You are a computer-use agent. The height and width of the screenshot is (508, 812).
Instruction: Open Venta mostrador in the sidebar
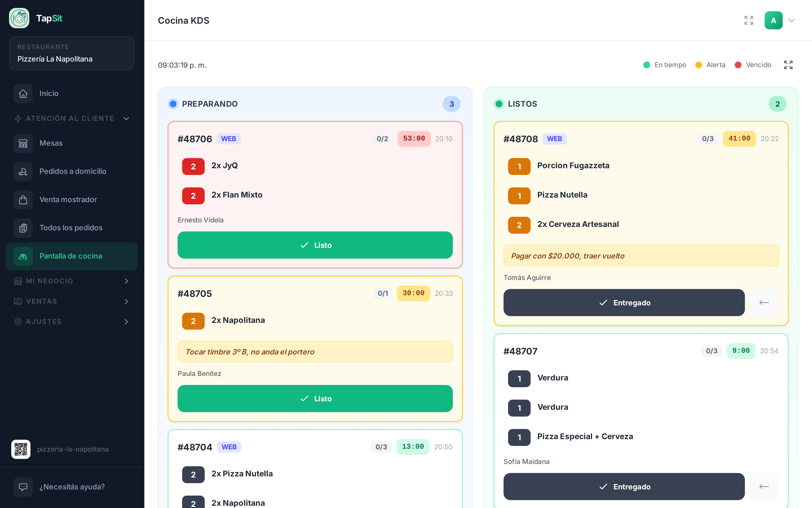(x=72, y=200)
